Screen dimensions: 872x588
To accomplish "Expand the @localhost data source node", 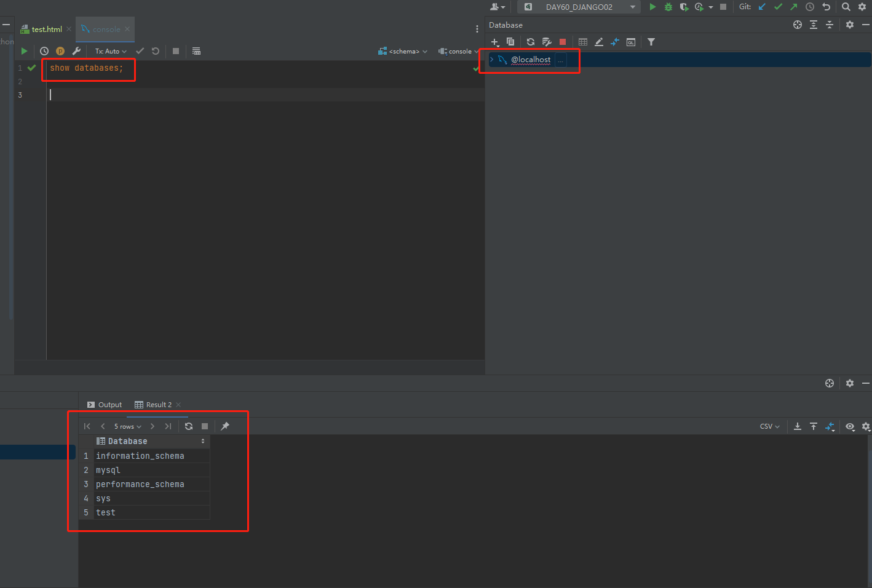I will (492, 60).
